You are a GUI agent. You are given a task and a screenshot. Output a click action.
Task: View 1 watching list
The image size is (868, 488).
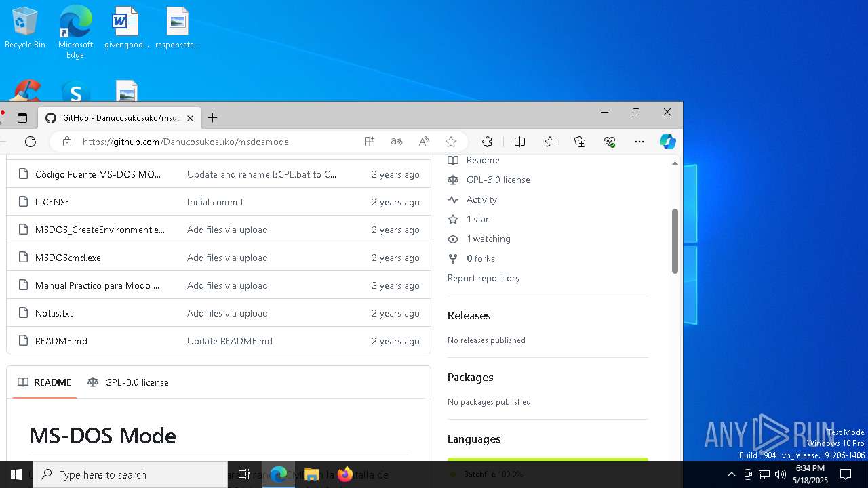[479, 239]
